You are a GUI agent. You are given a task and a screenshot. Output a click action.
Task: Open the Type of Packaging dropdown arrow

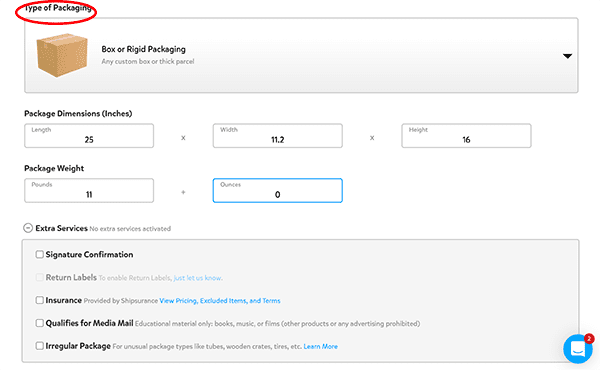[x=567, y=56]
